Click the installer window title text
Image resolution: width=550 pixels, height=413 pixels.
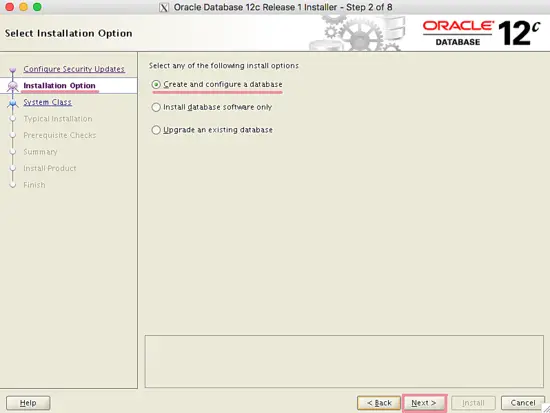click(283, 7)
